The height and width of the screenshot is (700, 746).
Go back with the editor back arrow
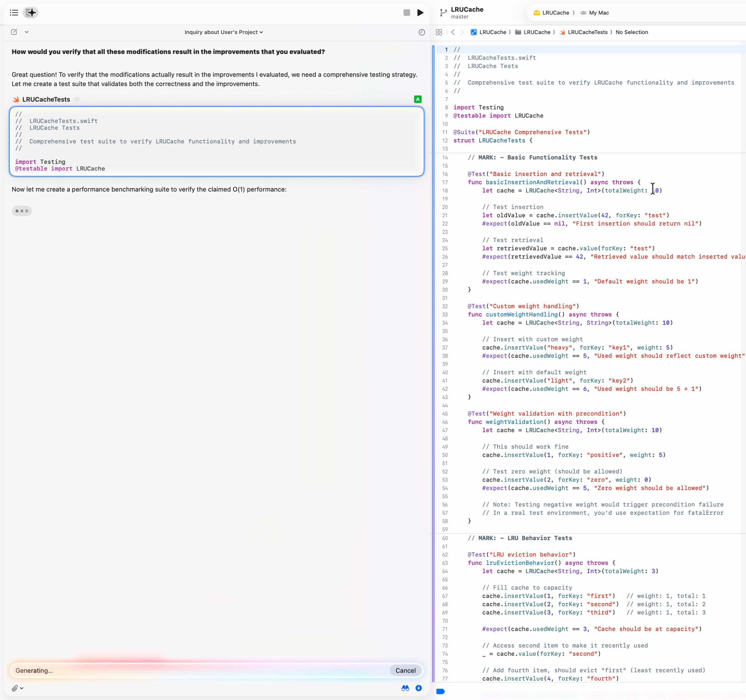coord(453,32)
